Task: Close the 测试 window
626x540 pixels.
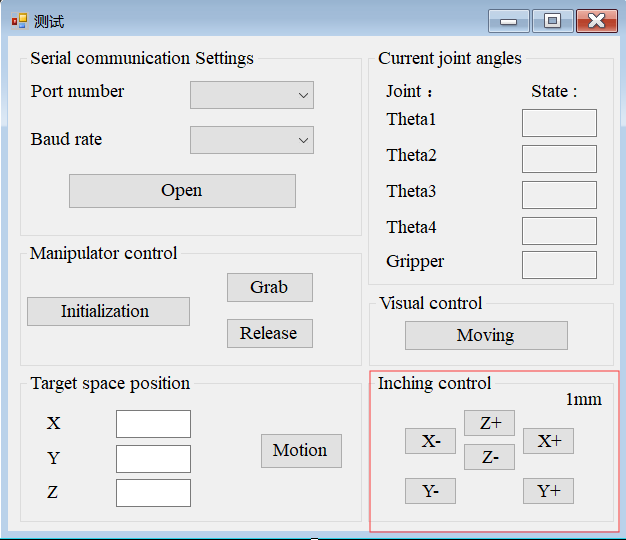Action: coord(597,22)
